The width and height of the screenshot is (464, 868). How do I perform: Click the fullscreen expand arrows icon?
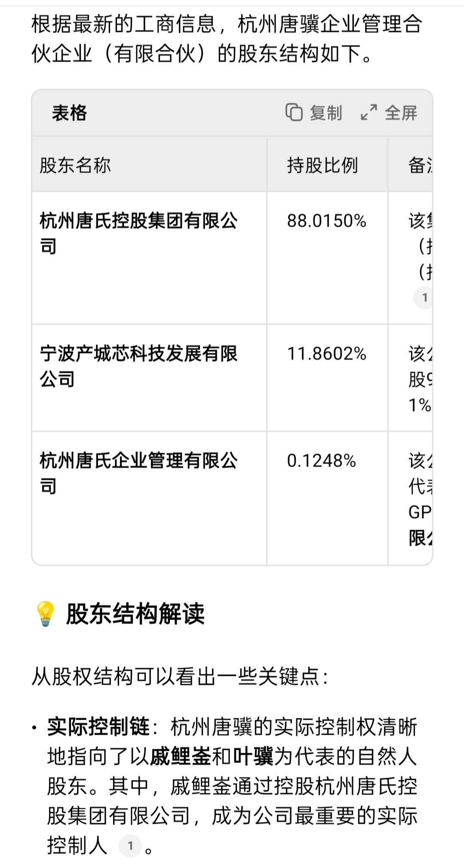tap(369, 113)
